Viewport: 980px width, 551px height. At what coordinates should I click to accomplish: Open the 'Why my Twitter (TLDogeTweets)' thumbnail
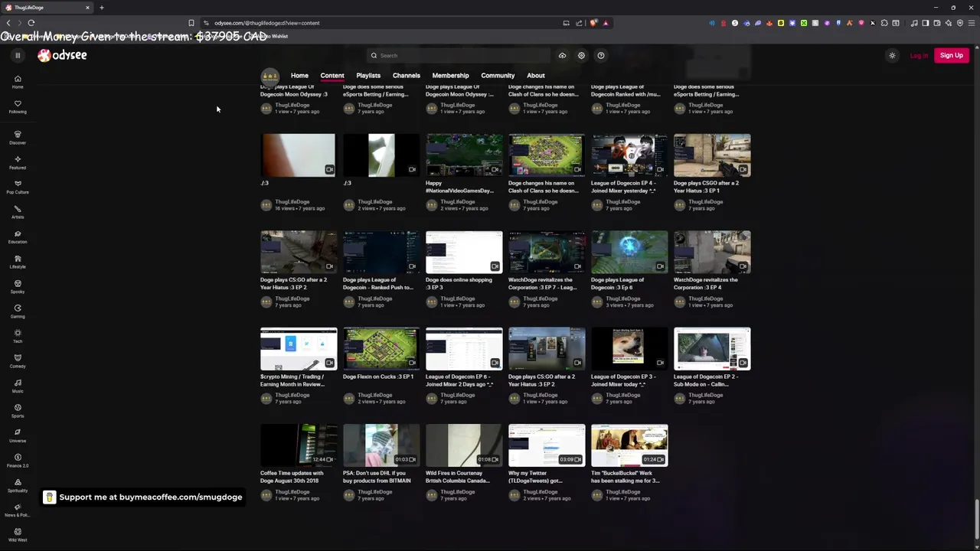(547, 445)
